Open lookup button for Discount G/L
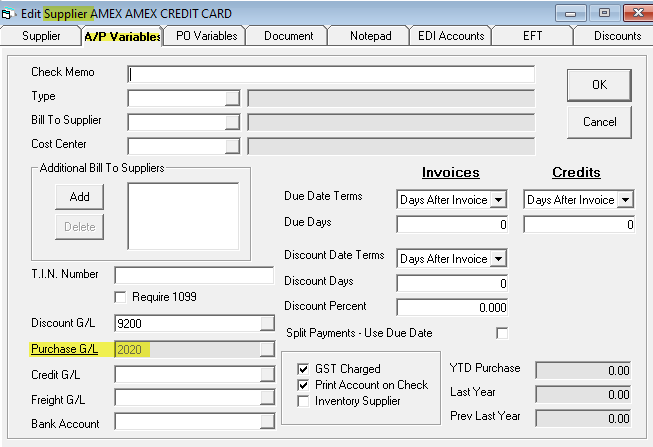Screen dimensions: 653x447 (267, 323)
